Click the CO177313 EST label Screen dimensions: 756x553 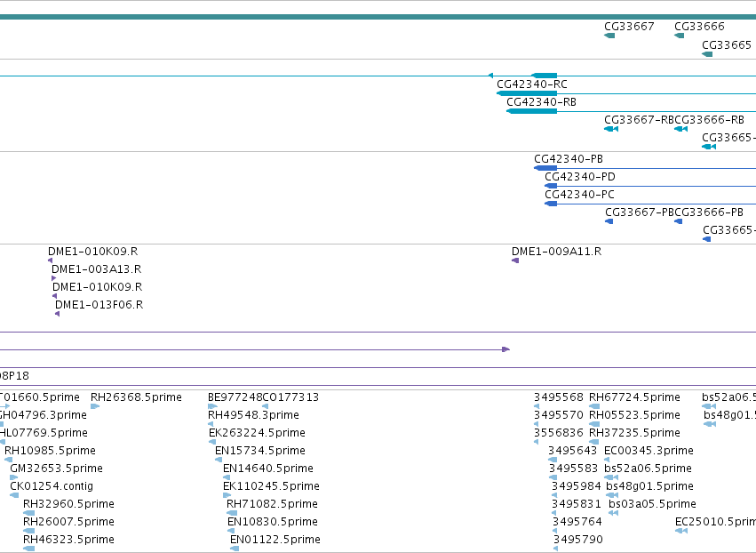[x=290, y=397]
